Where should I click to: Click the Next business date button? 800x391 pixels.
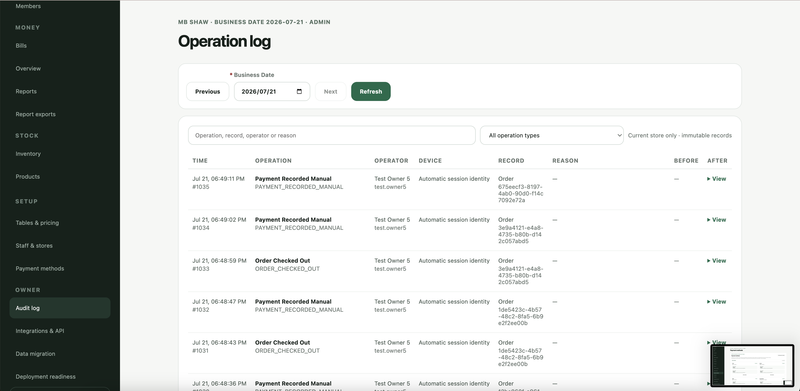331,91
